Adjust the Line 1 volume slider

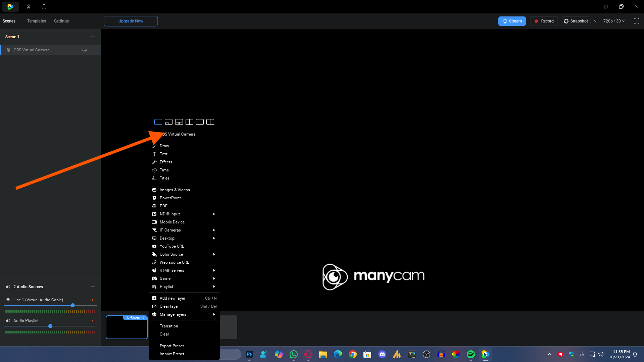point(72,305)
